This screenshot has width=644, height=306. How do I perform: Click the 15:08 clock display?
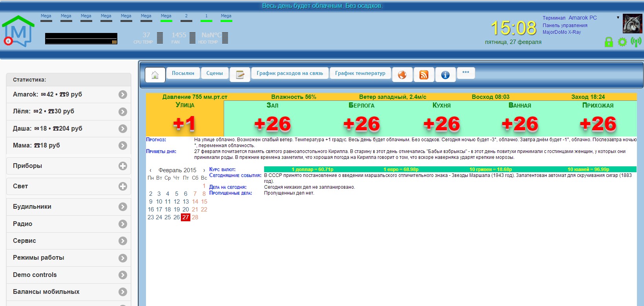point(513,28)
